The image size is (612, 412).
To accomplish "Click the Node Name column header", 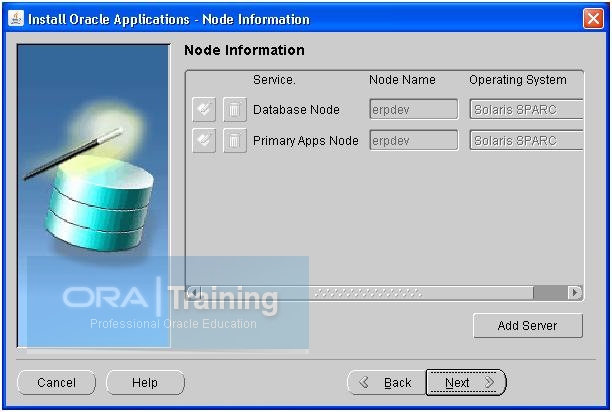I will pyautogui.click(x=402, y=80).
